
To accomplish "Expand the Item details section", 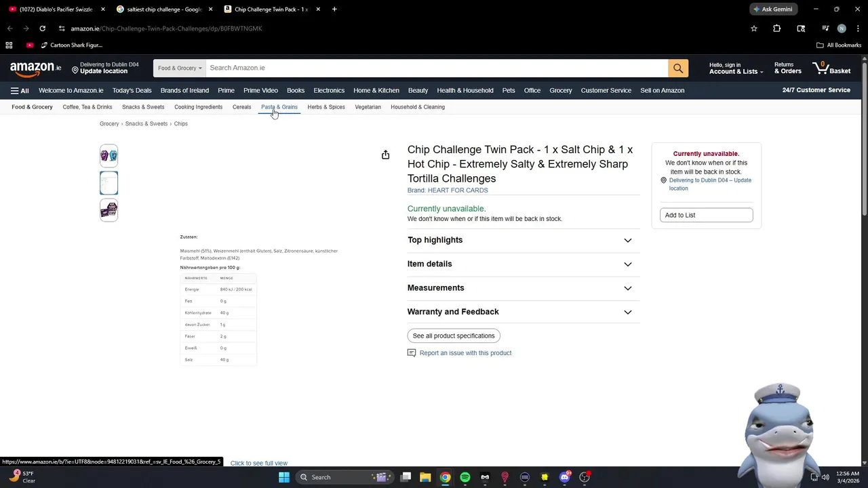I will pyautogui.click(x=523, y=264).
